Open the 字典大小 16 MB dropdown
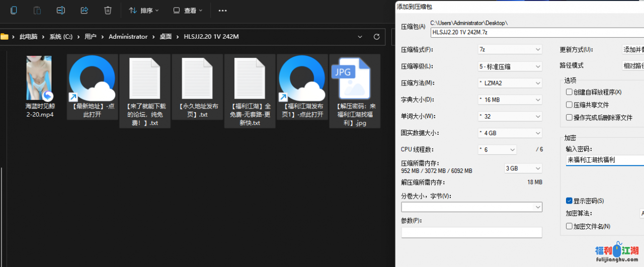The width and height of the screenshot is (644, 267). 509,100
